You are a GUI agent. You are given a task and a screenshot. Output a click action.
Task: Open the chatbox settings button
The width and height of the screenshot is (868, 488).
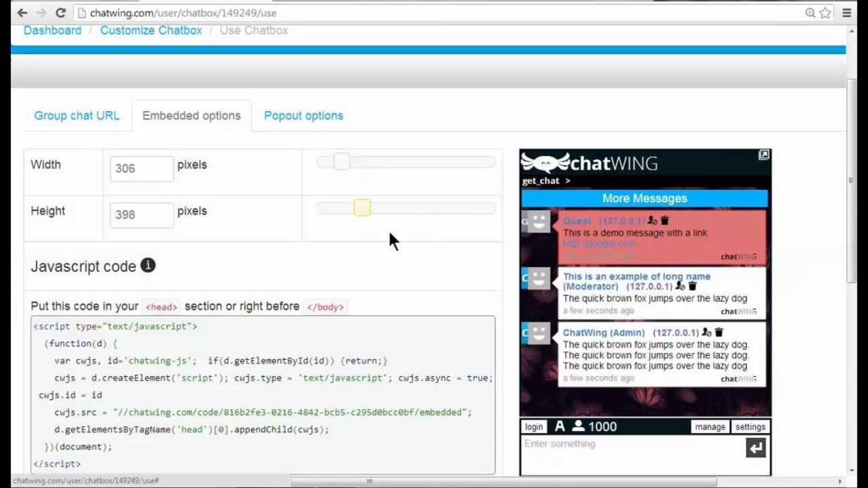pyautogui.click(x=750, y=427)
